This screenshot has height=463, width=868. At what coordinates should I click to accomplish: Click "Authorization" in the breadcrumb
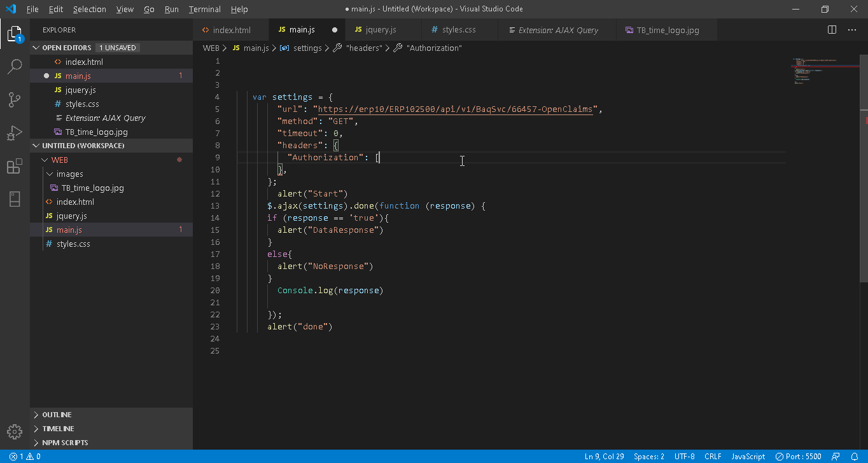pos(434,48)
